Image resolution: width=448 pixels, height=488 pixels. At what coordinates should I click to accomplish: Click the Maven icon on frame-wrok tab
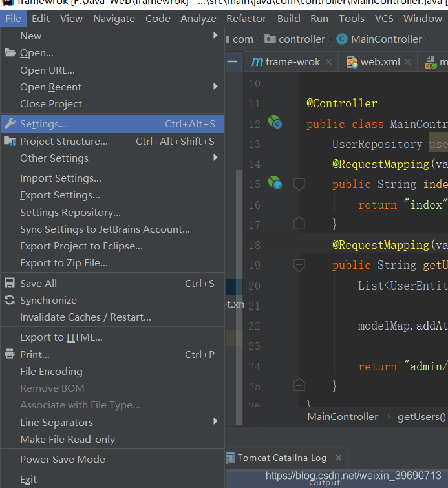coord(257,61)
